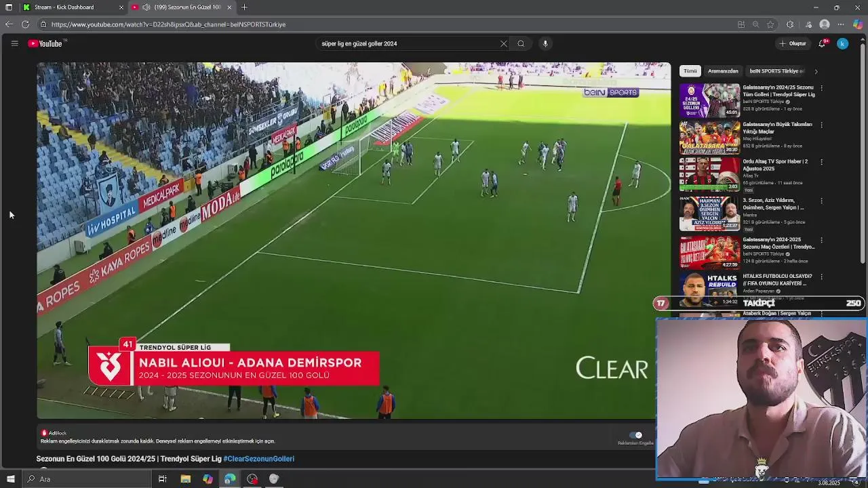Open the tab actions menu icon
The height and width of the screenshot is (488, 868).
click(9, 7)
